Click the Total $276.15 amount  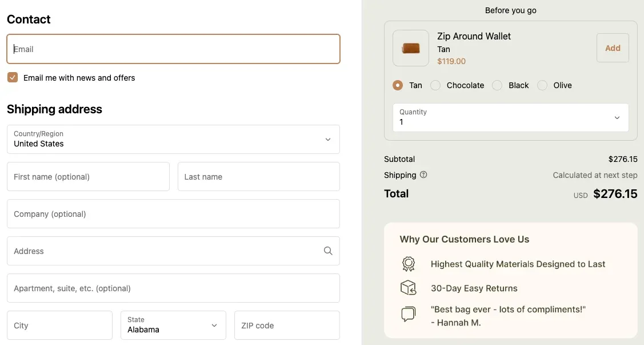[615, 194]
